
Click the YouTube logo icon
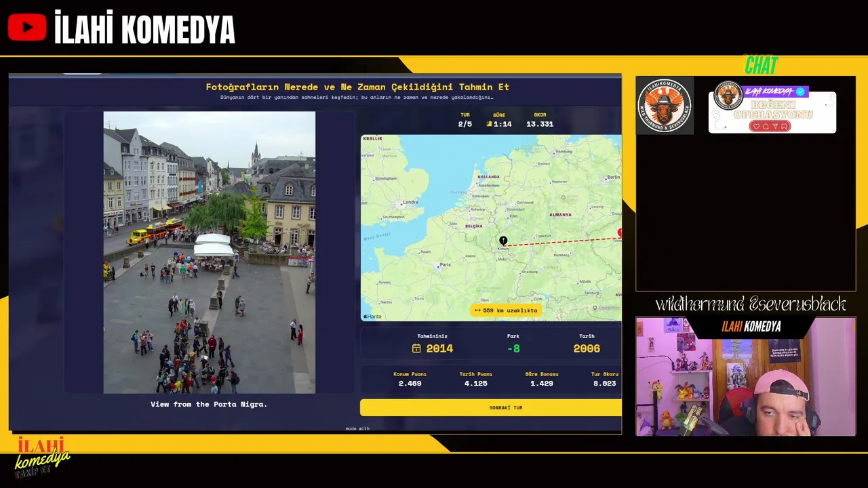click(x=27, y=28)
